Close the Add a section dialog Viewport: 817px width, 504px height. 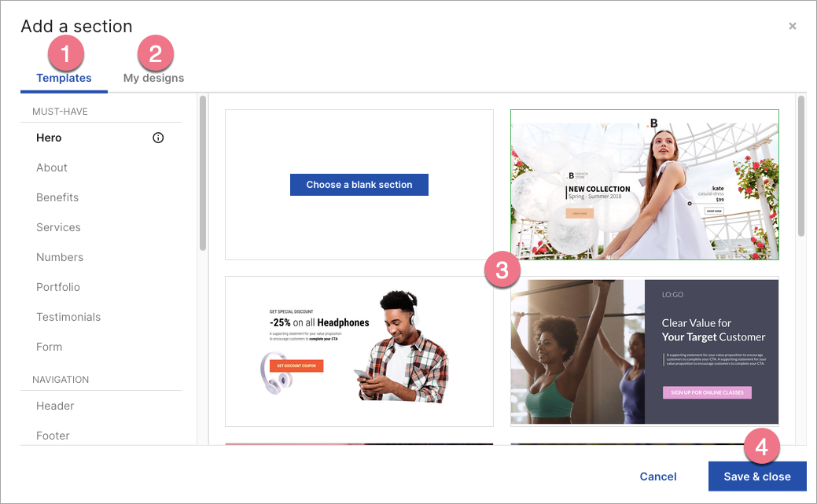point(792,26)
